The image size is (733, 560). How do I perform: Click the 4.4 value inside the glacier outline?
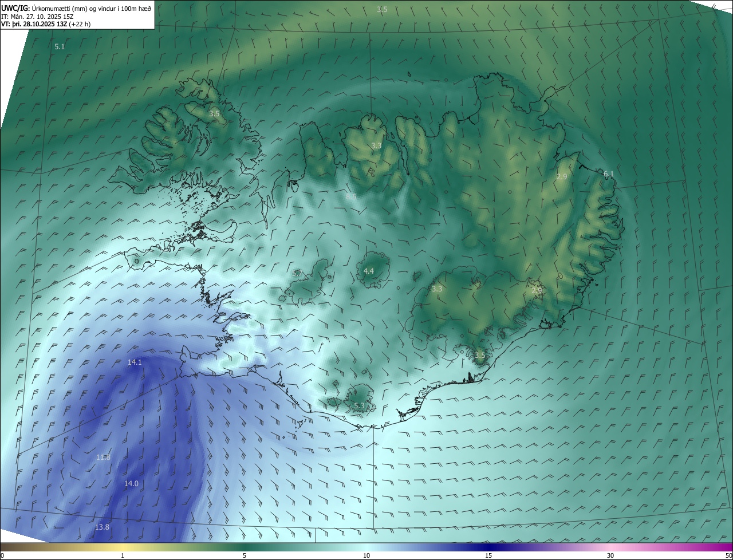click(369, 271)
